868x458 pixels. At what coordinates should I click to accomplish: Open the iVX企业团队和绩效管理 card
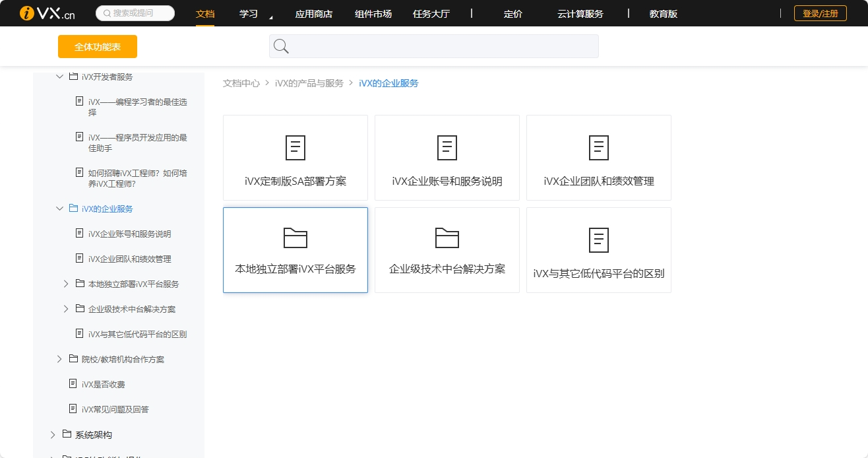pyautogui.click(x=599, y=158)
